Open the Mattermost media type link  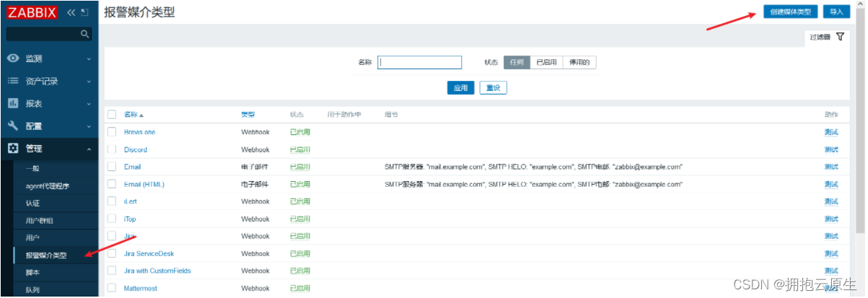141,288
